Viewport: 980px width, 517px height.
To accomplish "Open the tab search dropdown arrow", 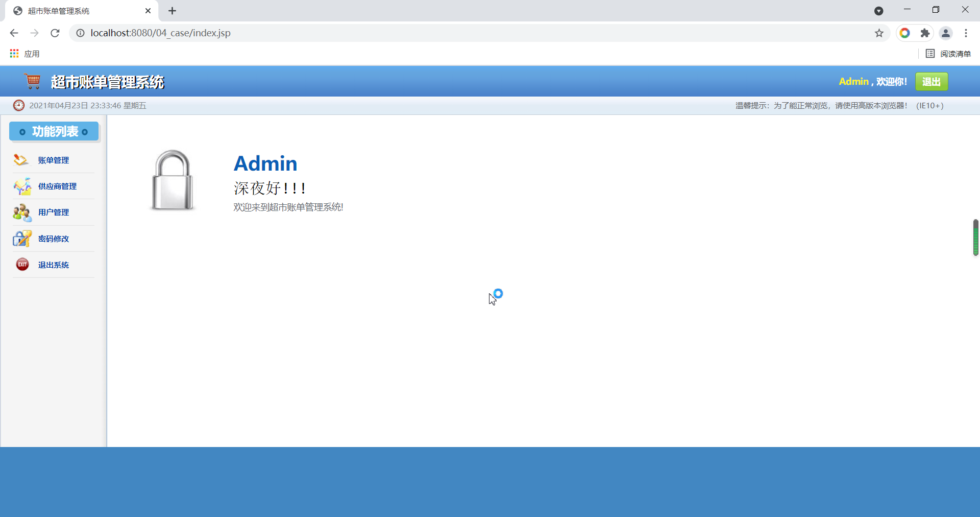I will [x=878, y=11].
